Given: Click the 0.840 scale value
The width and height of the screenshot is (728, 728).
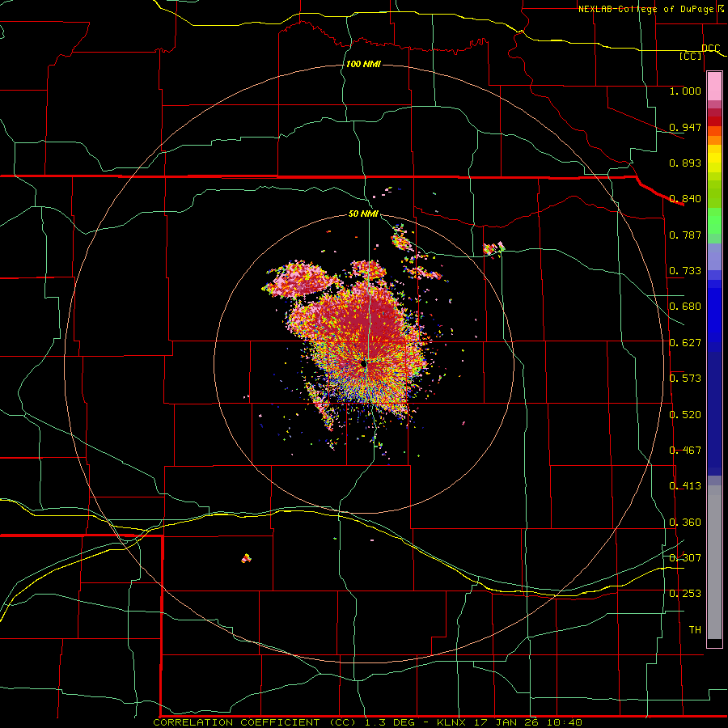Looking at the screenshot, I should click(x=685, y=199).
